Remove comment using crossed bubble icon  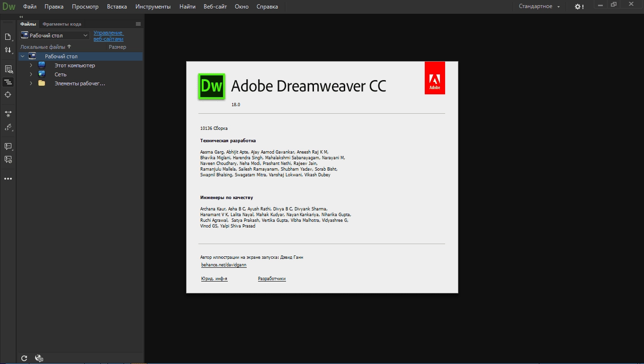click(8, 159)
